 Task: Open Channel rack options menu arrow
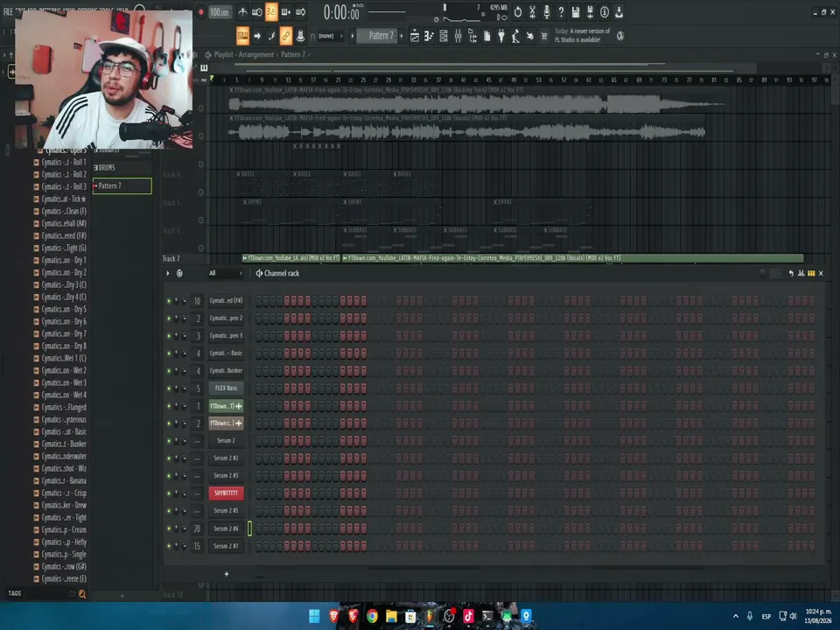(x=168, y=273)
